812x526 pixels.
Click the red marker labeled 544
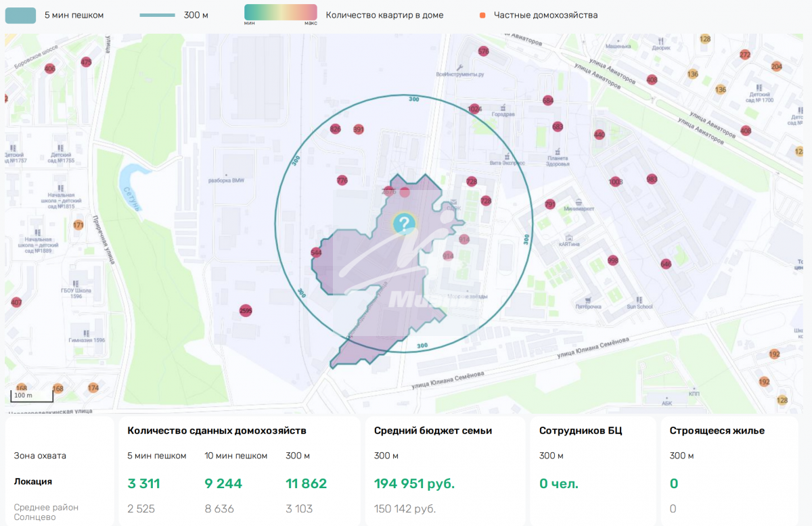316,253
